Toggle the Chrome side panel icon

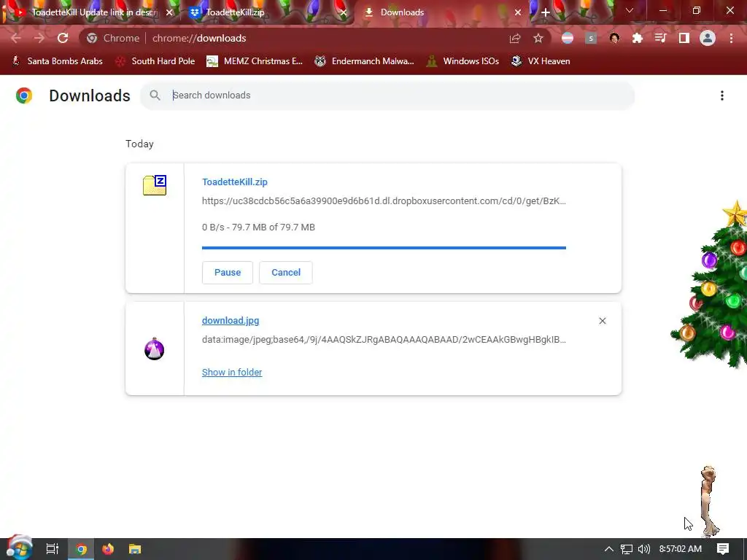684,38
